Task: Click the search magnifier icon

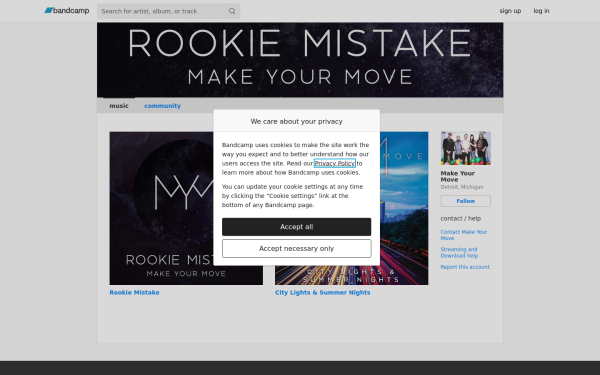Action: click(x=232, y=11)
